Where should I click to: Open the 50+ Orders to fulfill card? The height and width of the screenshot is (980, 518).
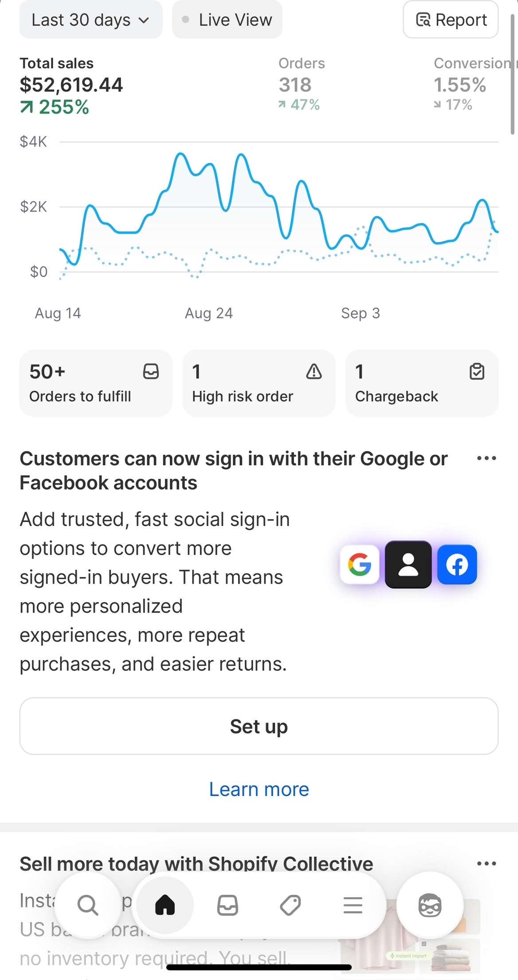point(96,383)
